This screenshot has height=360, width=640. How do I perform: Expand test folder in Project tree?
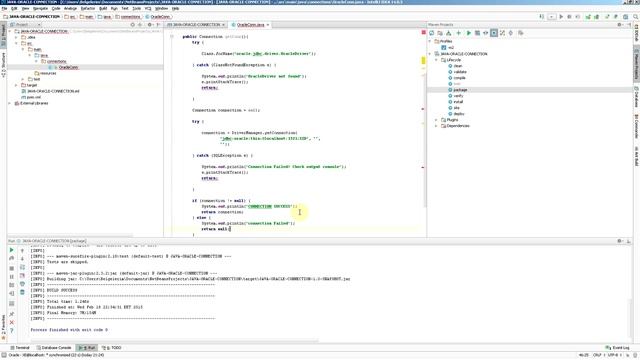coord(23,79)
